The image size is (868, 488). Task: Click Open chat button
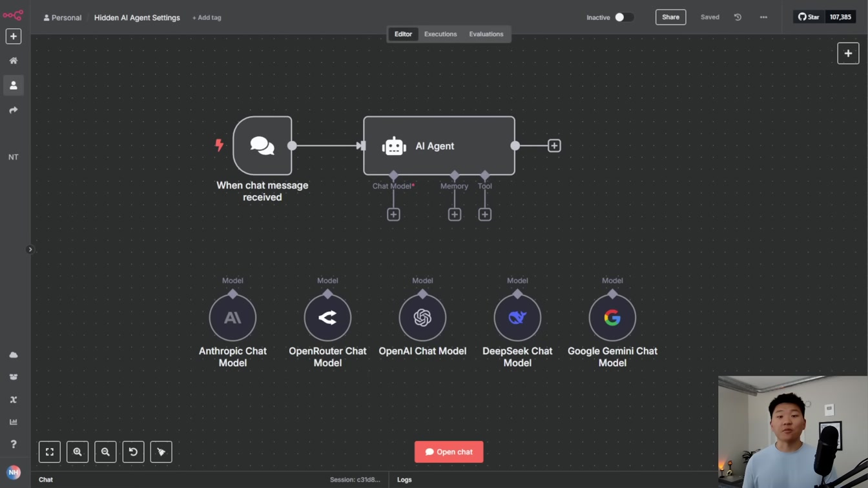449,452
